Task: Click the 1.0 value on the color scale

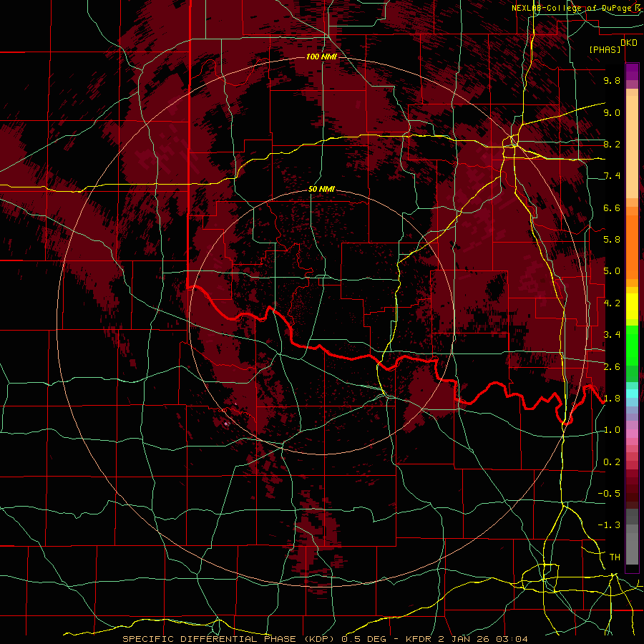Action: pyautogui.click(x=612, y=430)
